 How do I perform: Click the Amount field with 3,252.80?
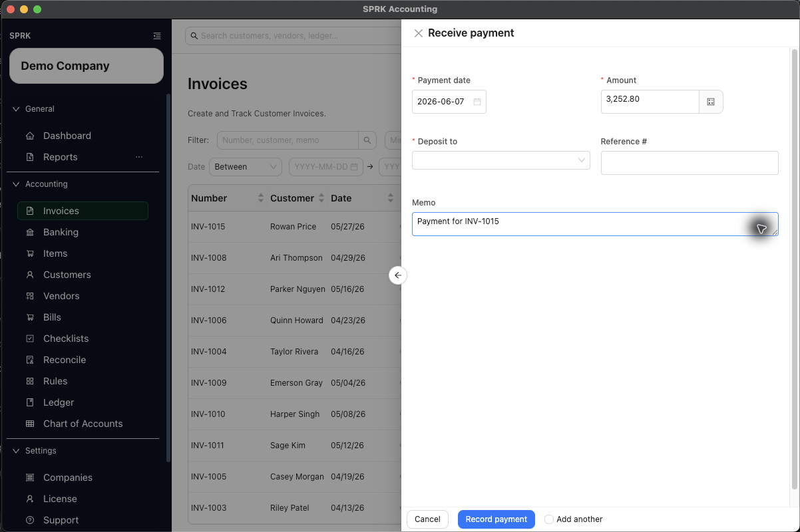point(650,102)
